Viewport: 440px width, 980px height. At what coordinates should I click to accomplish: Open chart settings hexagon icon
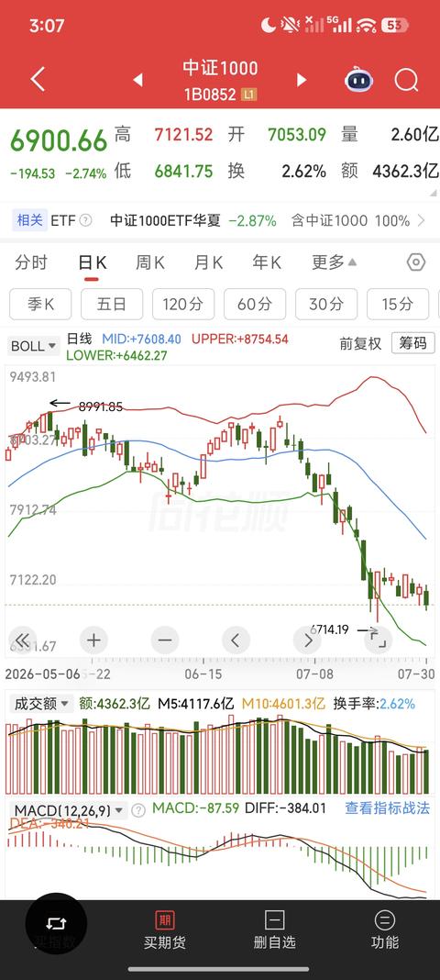click(416, 262)
